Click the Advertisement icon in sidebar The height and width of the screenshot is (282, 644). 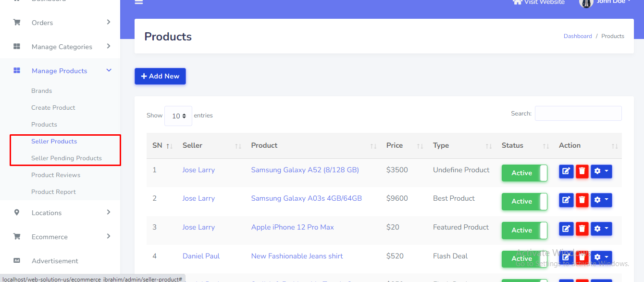coord(17,261)
